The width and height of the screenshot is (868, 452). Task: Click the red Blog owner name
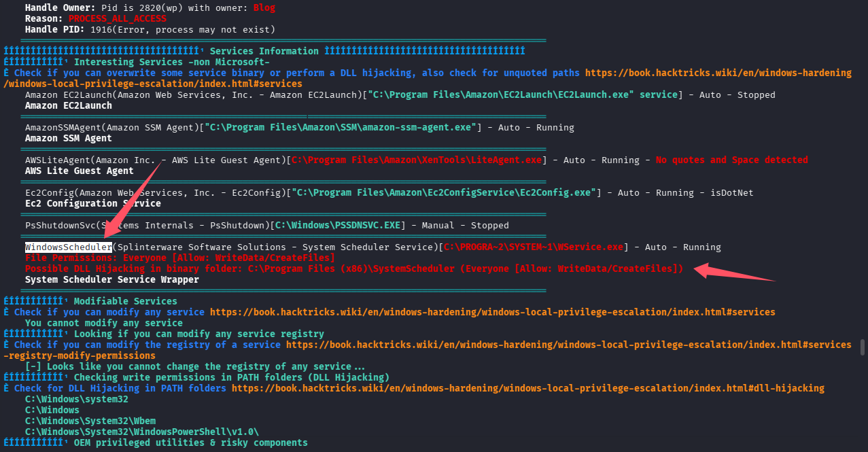click(264, 7)
